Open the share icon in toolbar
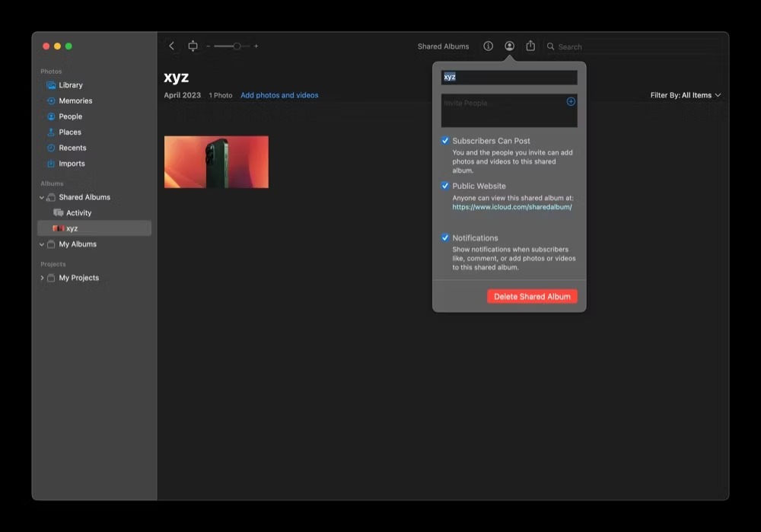Image resolution: width=761 pixels, height=532 pixels. pyautogui.click(x=530, y=46)
